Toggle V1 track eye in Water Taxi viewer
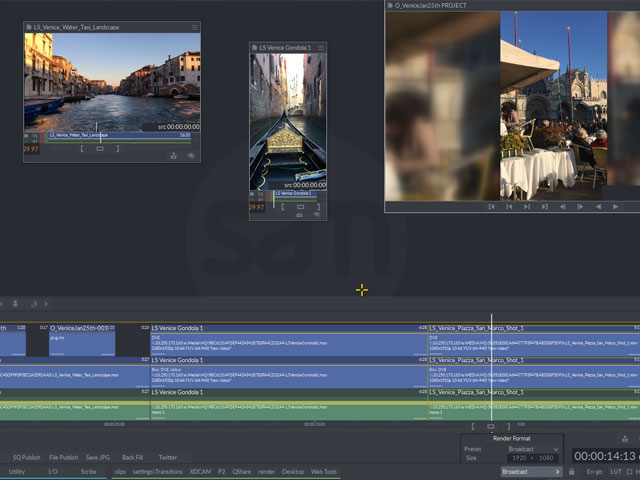Image resolution: width=640 pixels, height=480 pixels. [27, 136]
